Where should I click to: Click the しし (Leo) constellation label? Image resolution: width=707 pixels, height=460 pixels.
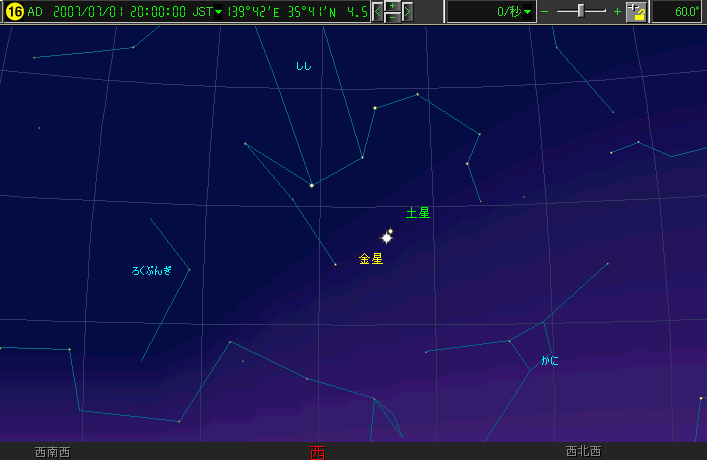pyautogui.click(x=303, y=66)
